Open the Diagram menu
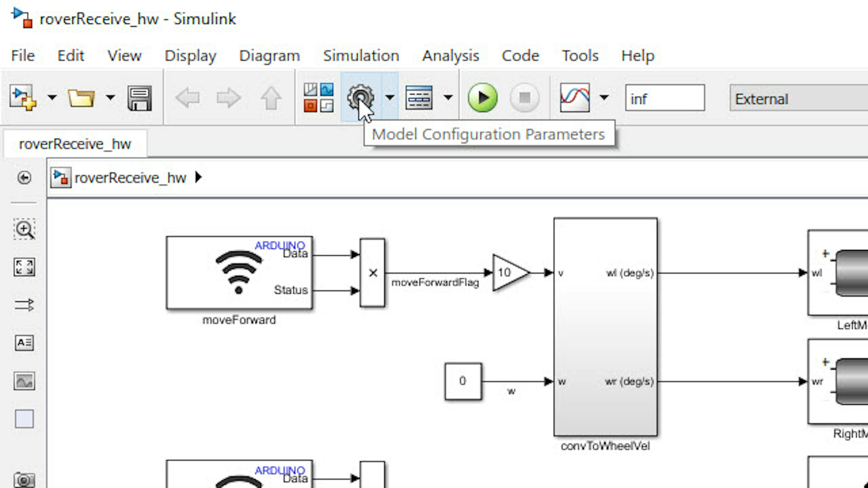This screenshot has height=488, width=868. coord(270,56)
